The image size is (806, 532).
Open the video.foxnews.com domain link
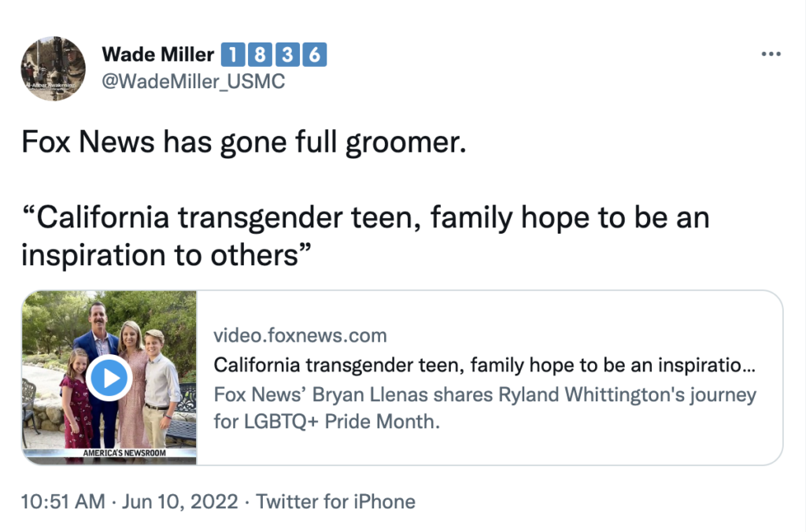300,336
